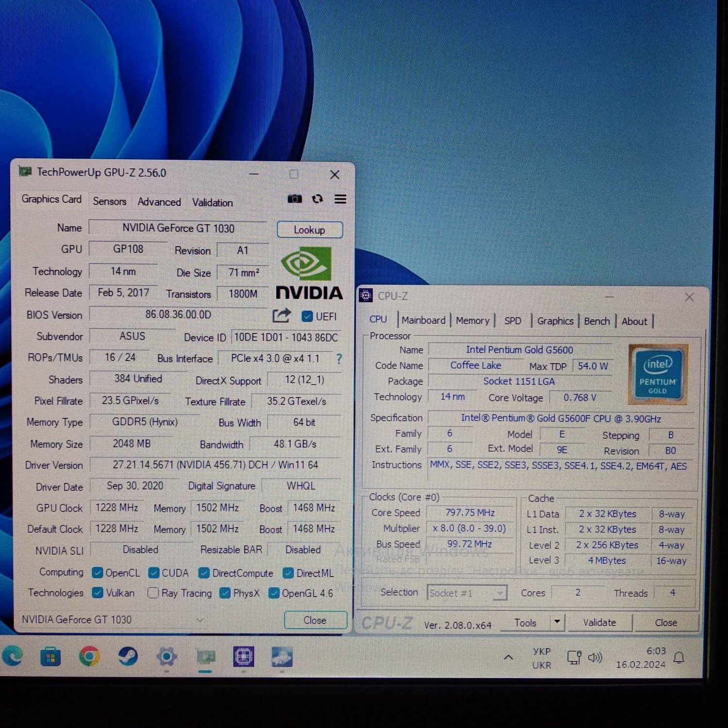Open the Socket #1 selection dropdown

point(467,593)
